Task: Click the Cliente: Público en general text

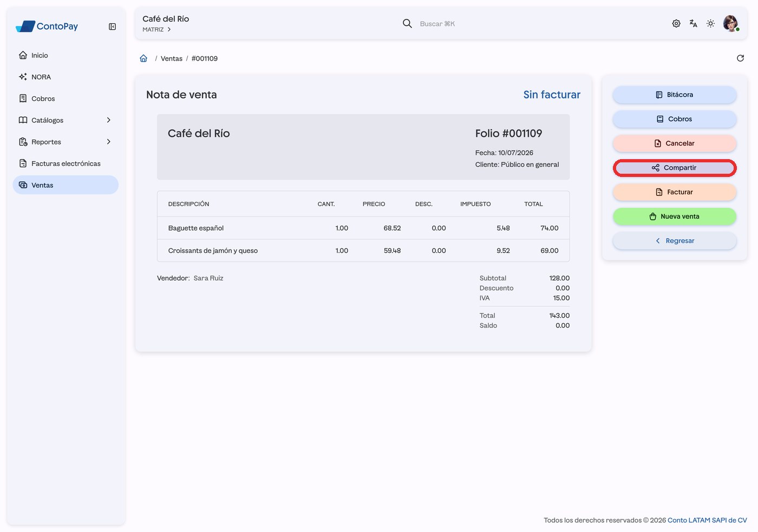Action: pos(517,165)
